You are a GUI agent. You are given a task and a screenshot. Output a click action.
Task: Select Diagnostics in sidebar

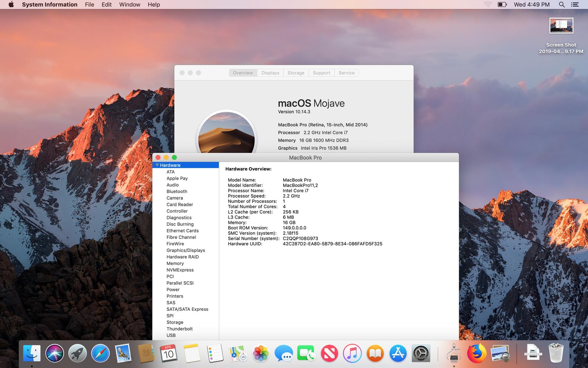179,217
